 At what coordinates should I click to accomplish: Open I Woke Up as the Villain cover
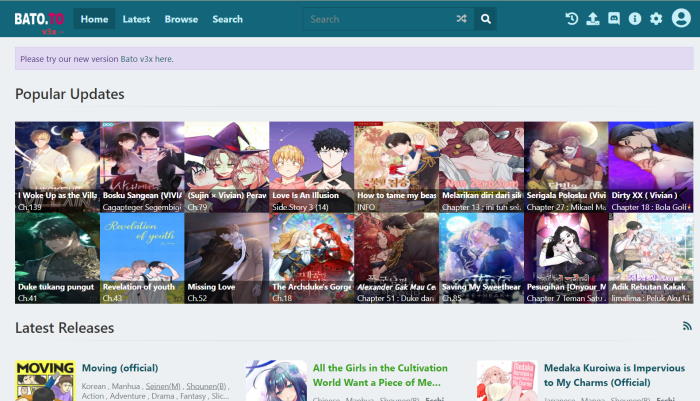tap(57, 167)
